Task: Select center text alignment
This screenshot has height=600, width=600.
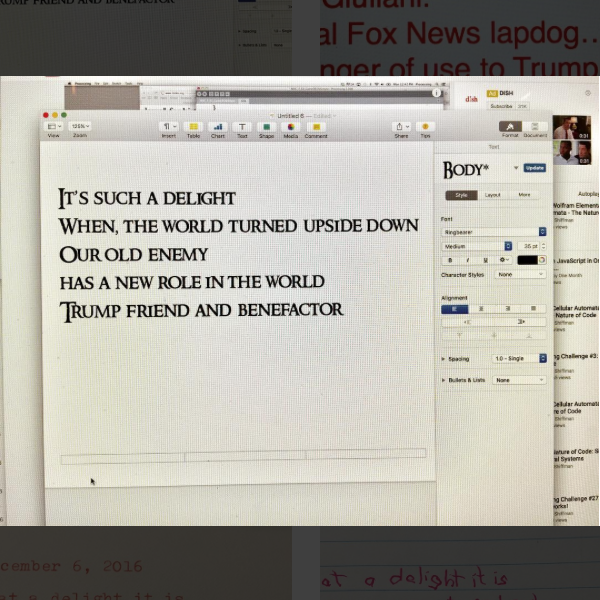Action: 481,309
